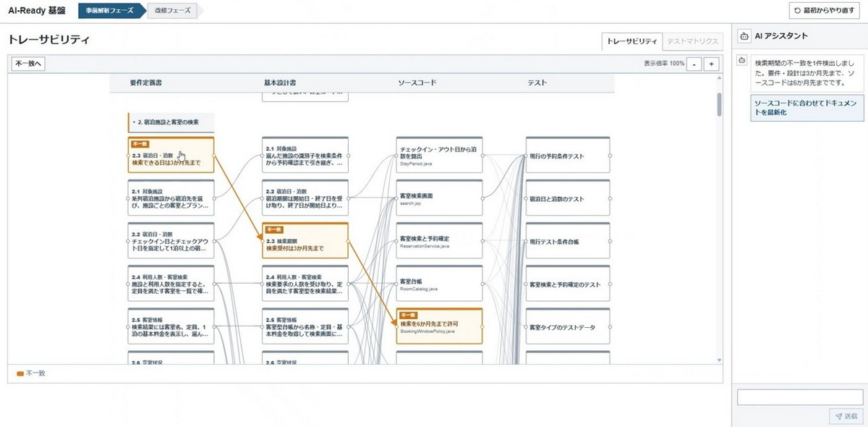Click the orange 不一致 legend swatch
The width and height of the screenshot is (868, 427).
click(x=20, y=373)
